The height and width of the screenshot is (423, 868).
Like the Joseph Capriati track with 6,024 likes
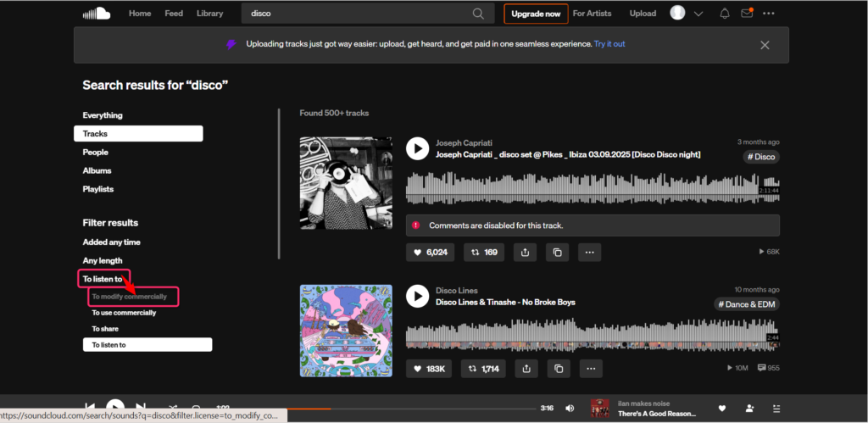point(431,252)
